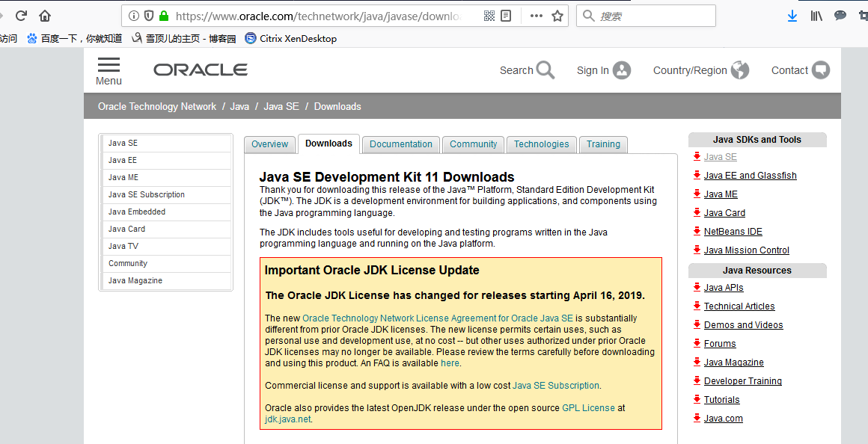Click red download arrow beside Java EE and Glassfish

(697, 175)
